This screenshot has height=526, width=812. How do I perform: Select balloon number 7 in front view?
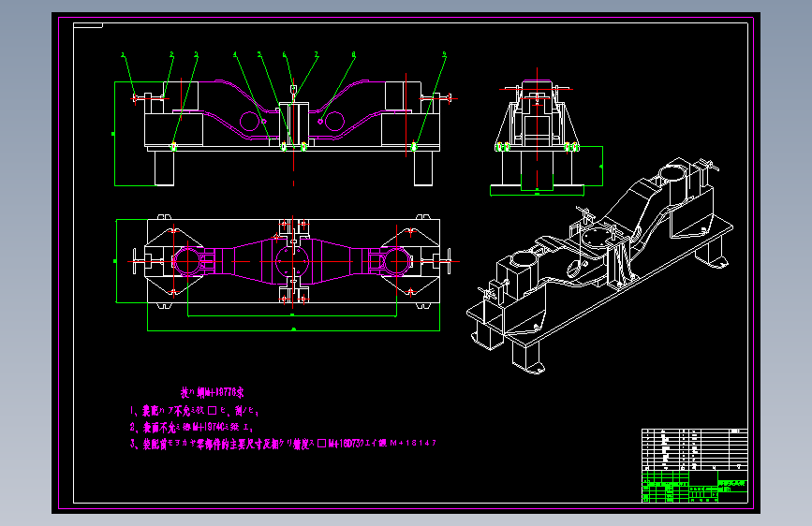(x=317, y=54)
